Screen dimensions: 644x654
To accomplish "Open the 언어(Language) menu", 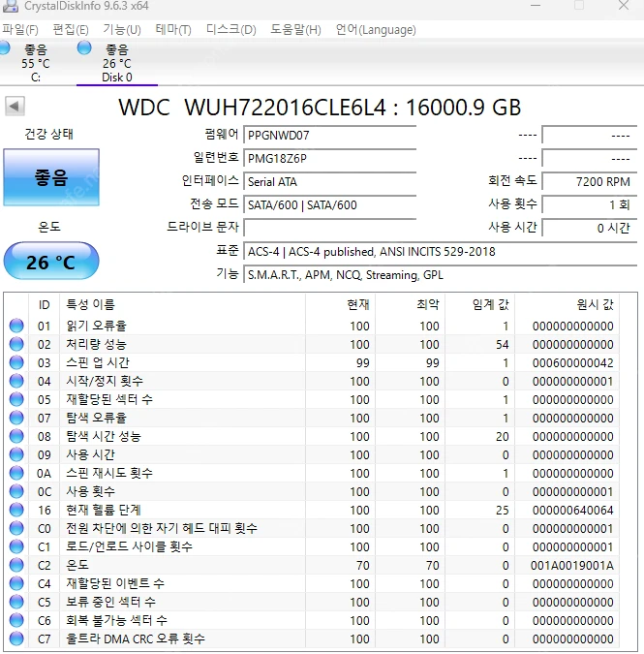I will click(x=376, y=30).
